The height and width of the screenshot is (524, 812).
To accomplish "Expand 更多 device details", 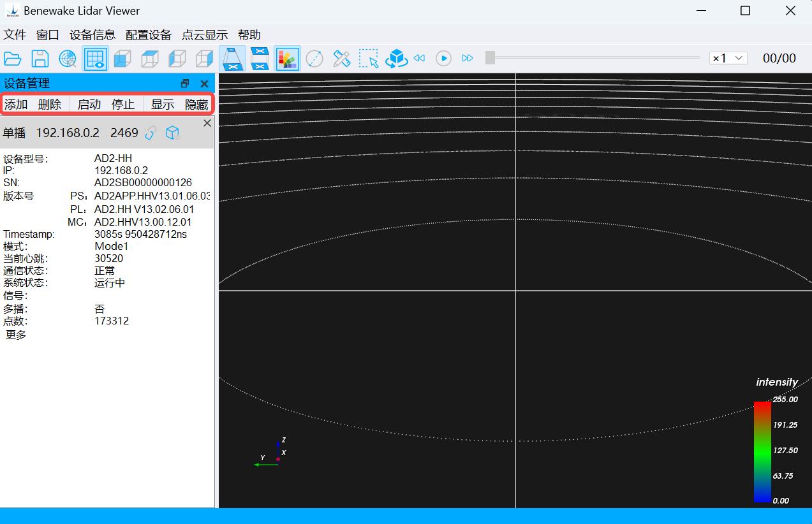I will click(x=16, y=335).
